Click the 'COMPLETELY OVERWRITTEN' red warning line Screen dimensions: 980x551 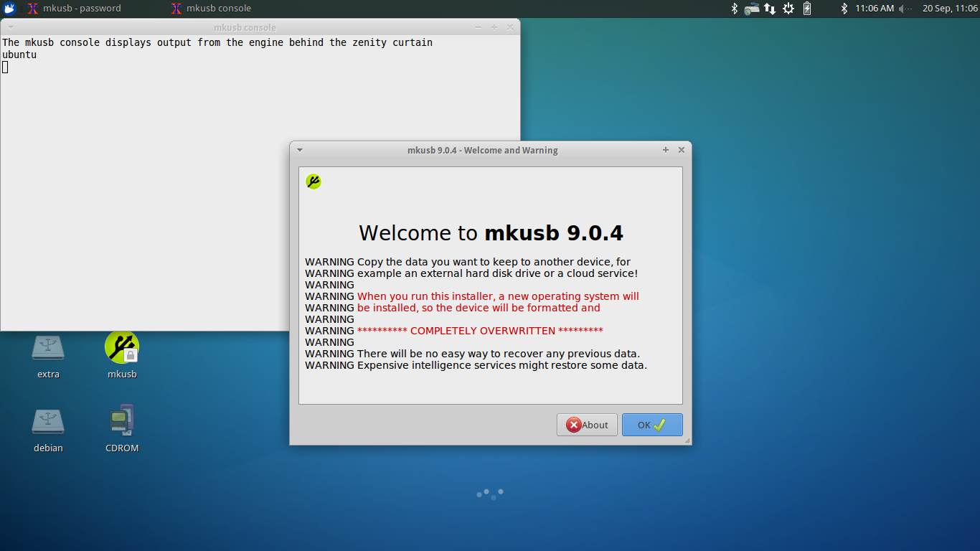point(480,331)
